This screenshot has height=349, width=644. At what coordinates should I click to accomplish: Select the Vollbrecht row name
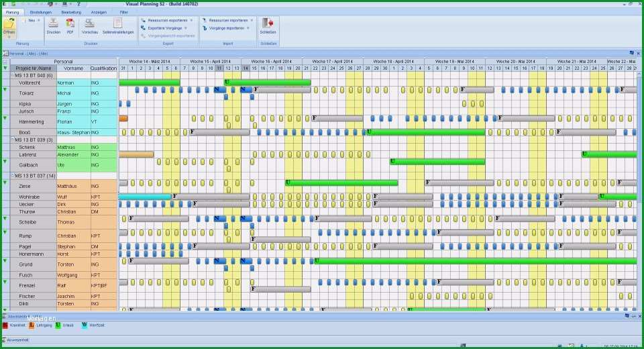tap(30, 83)
